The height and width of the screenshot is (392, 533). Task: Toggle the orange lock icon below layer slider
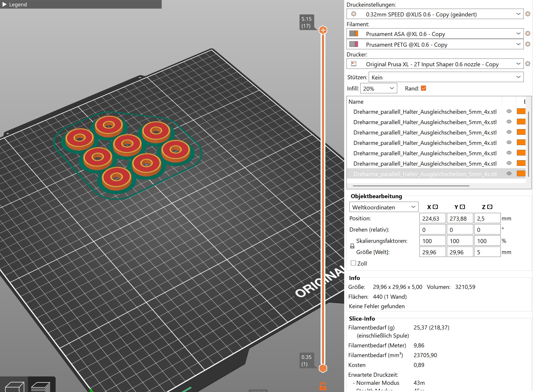[x=323, y=386]
